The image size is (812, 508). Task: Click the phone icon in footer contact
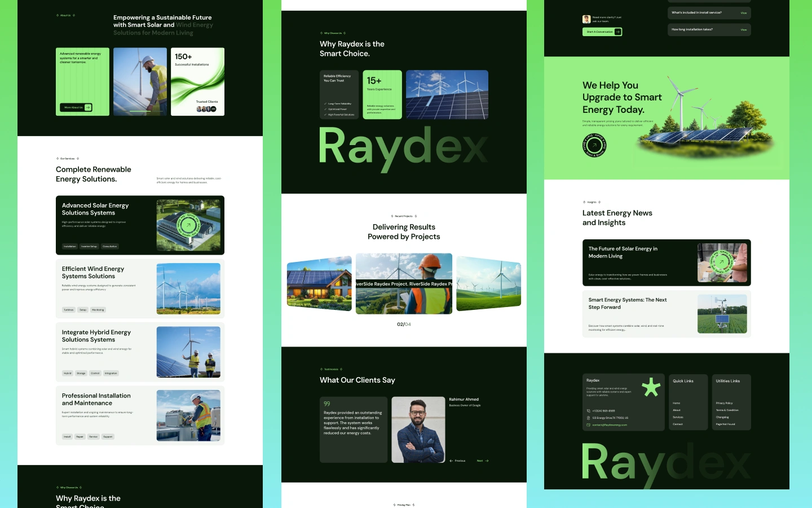589,411
